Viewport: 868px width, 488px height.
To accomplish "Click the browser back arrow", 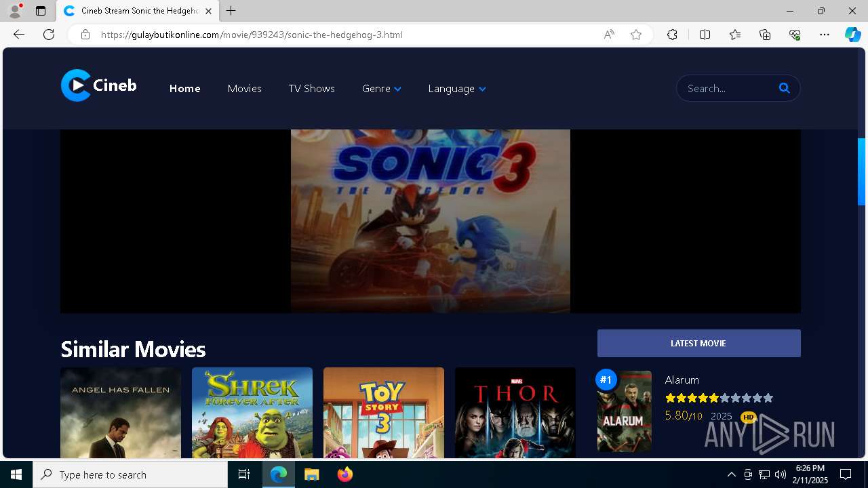I will click(x=19, y=35).
